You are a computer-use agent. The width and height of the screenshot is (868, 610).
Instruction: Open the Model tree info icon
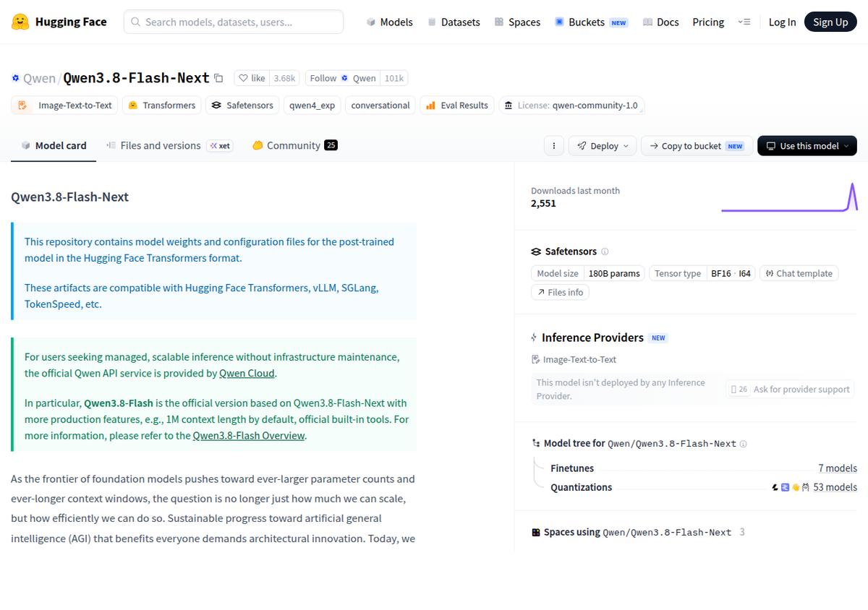click(x=743, y=444)
